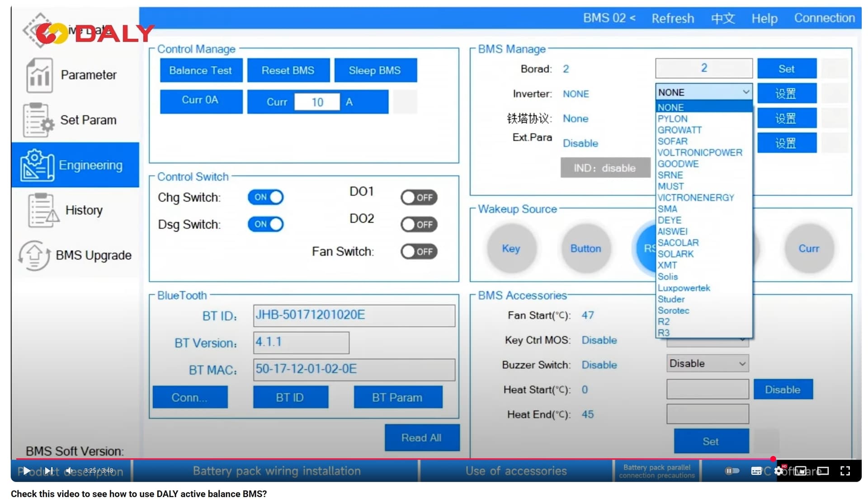This screenshot has height=503, width=868.
Task: Turn on the Fan Switch
Action: tap(419, 252)
